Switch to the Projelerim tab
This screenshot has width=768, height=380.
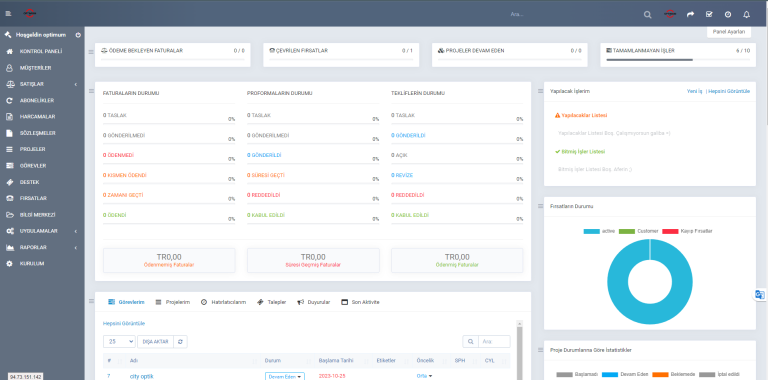click(x=172, y=302)
